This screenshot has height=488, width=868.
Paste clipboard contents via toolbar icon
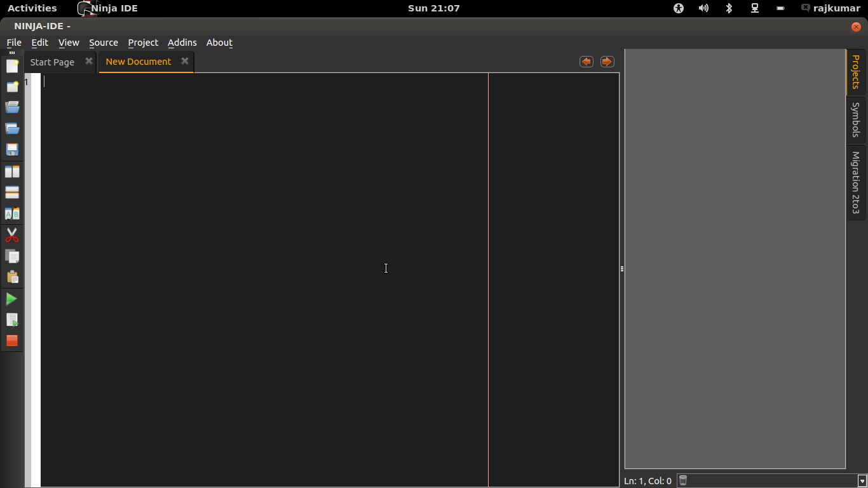click(11, 277)
